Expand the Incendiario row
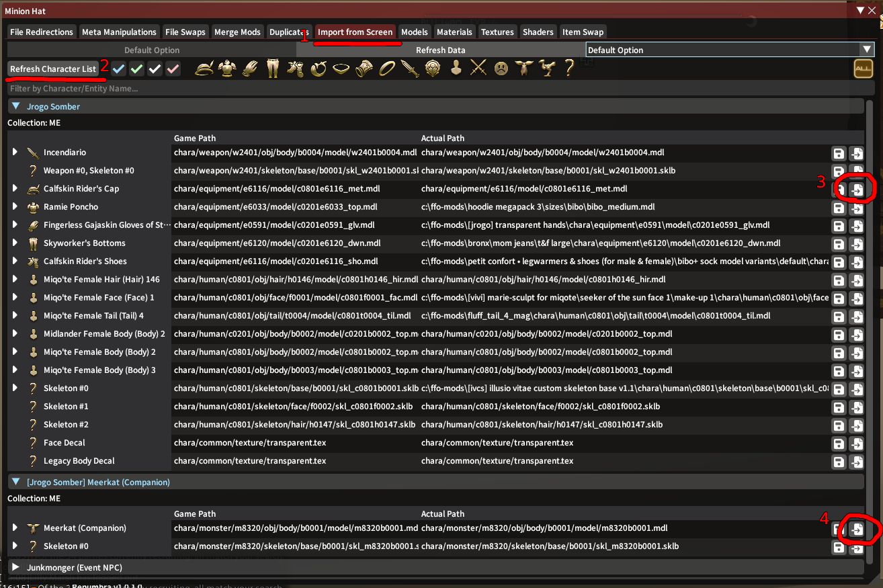The height and width of the screenshot is (588, 883). (15, 153)
